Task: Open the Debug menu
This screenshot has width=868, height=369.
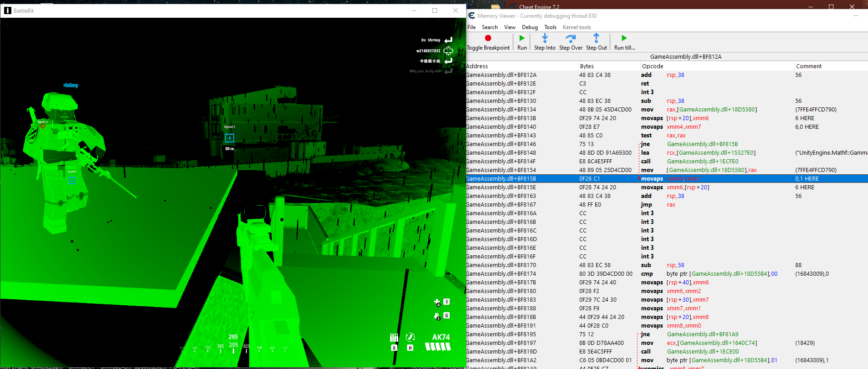Action: 530,27
